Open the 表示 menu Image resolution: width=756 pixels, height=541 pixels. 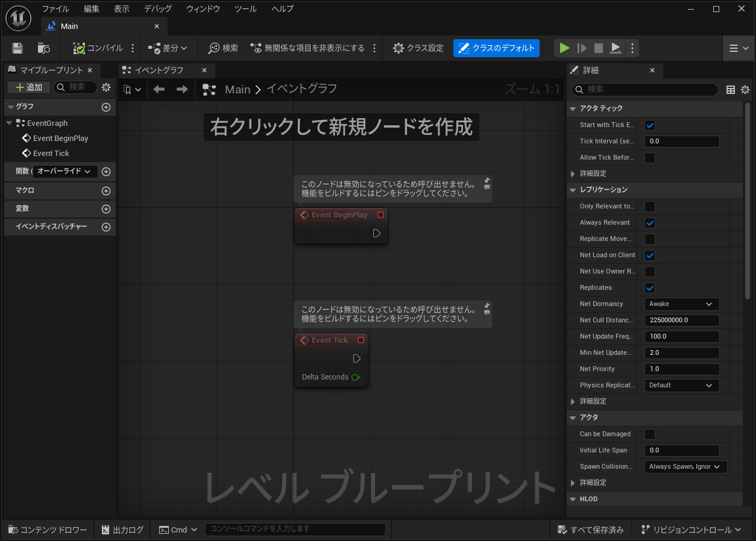click(122, 9)
